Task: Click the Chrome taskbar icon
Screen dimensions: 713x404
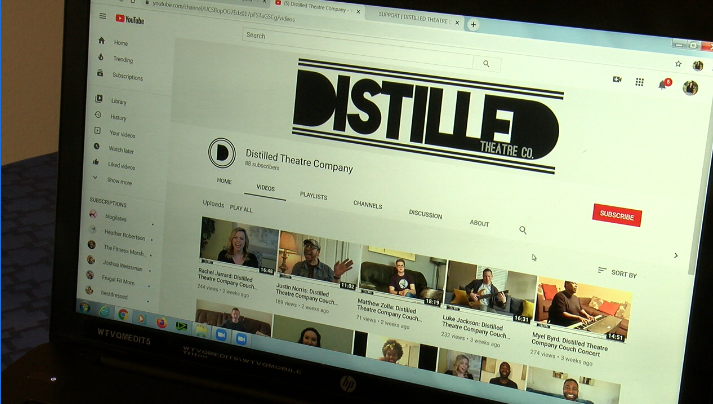Action: (123, 315)
